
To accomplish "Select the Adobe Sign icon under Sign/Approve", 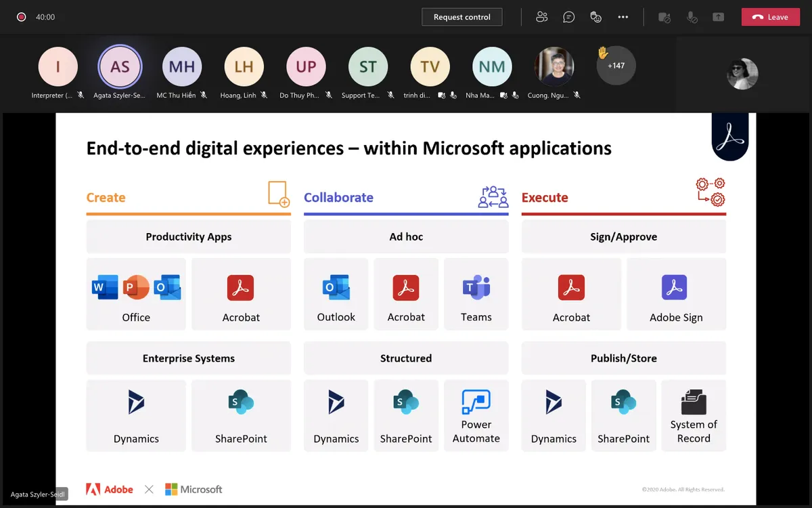I will click(x=675, y=287).
